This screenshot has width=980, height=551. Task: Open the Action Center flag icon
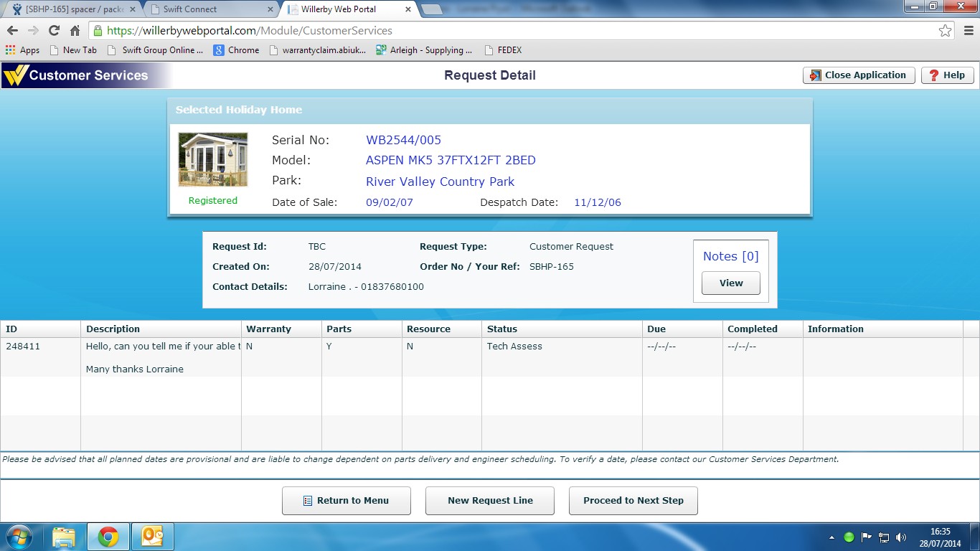click(867, 537)
